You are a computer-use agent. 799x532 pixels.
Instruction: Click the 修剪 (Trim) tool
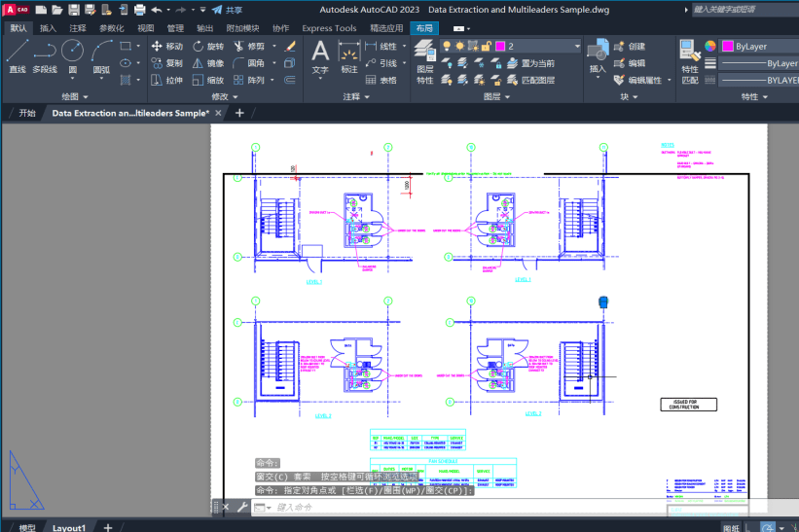click(x=249, y=47)
